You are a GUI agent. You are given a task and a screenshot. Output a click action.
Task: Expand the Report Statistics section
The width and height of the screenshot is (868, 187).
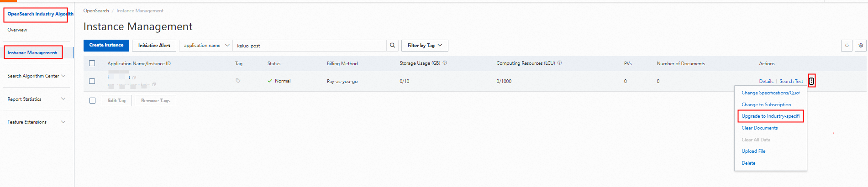pos(37,99)
